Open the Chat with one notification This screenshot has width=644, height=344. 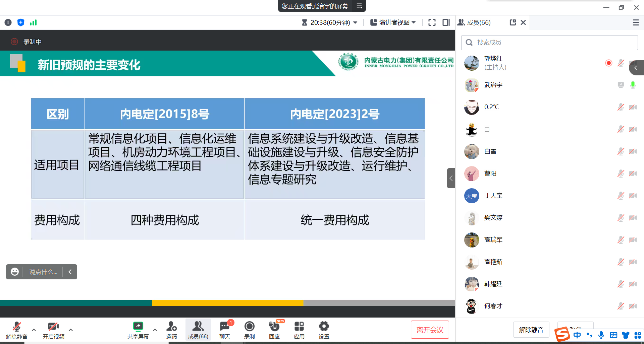coord(225,330)
